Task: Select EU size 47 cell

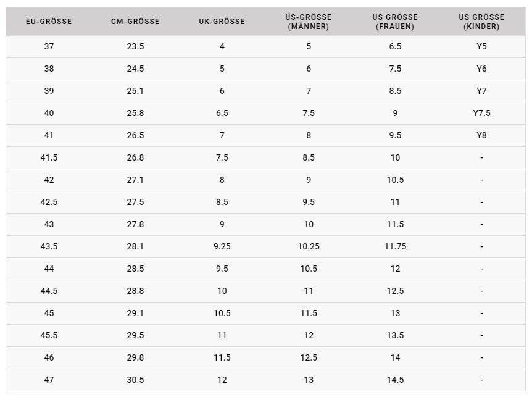Action: [49, 380]
